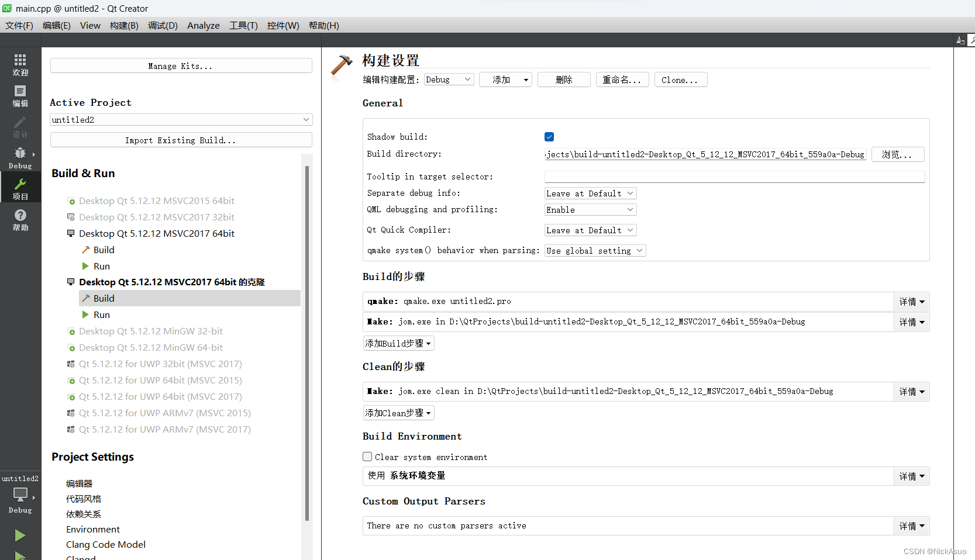This screenshot has height=560, width=975.
Task: Select Run under the 的克隆 kit
Action: 101,314
